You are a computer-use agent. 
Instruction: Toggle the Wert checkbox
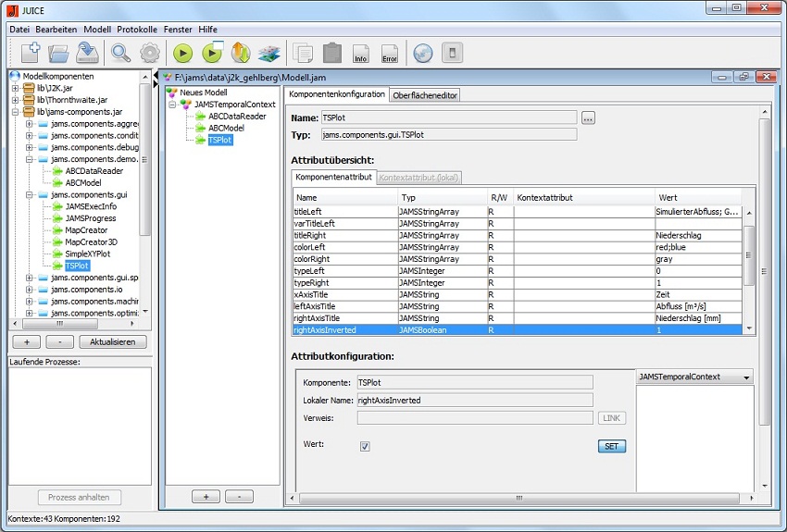point(365,446)
